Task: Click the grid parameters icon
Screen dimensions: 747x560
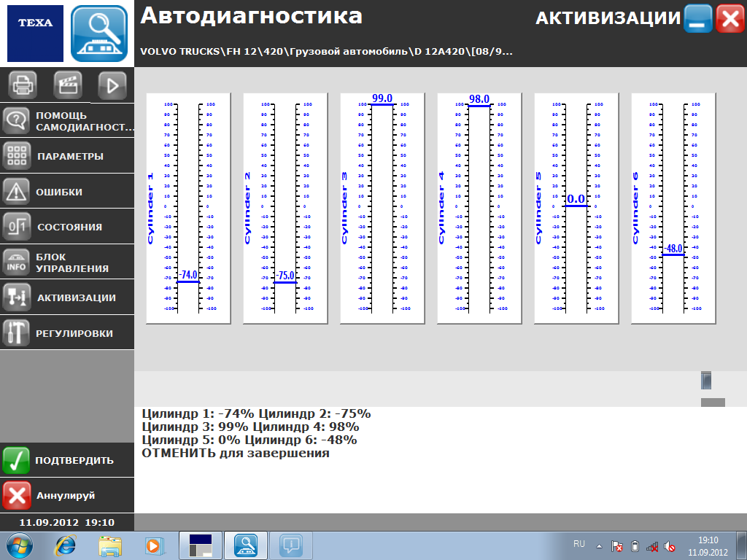Action: pyautogui.click(x=17, y=156)
